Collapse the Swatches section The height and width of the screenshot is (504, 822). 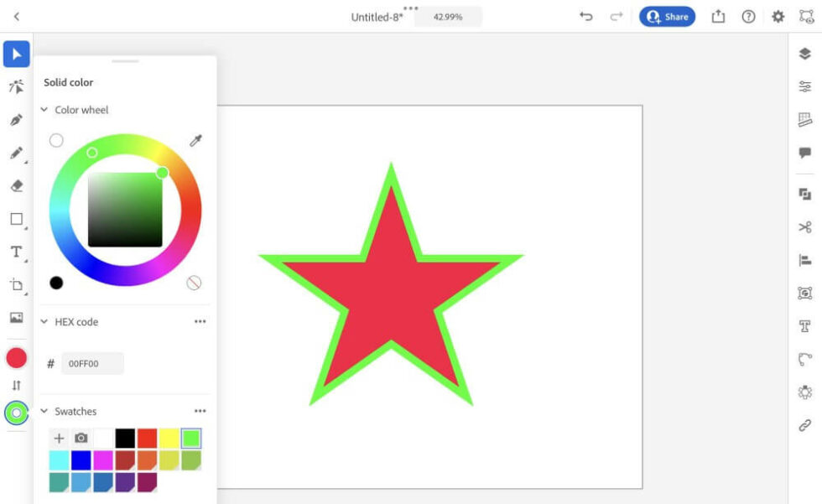tap(42, 411)
